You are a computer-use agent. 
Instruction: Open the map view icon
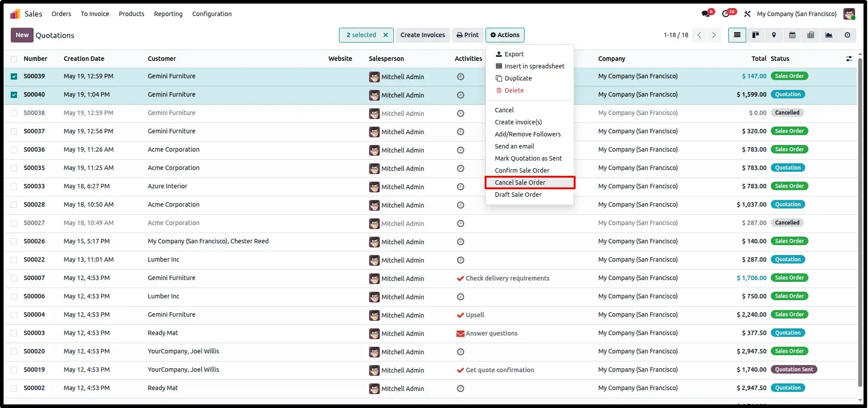click(x=774, y=35)
